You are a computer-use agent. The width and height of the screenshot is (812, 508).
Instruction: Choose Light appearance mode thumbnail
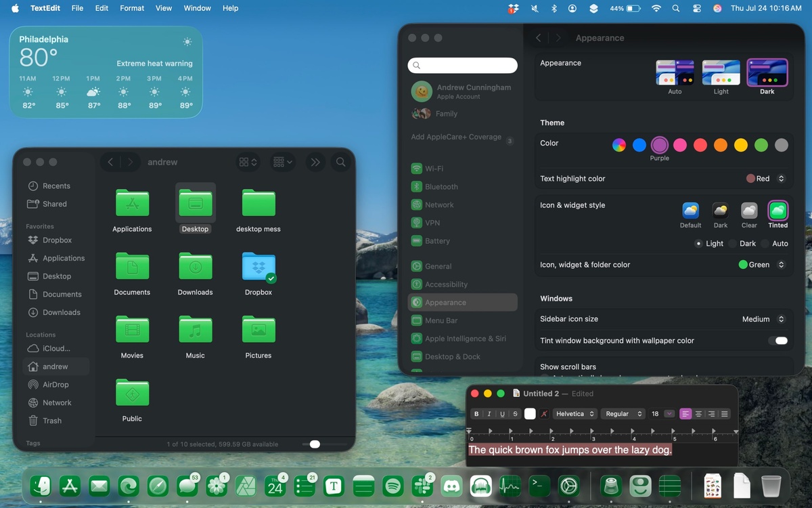coord(721,72)
